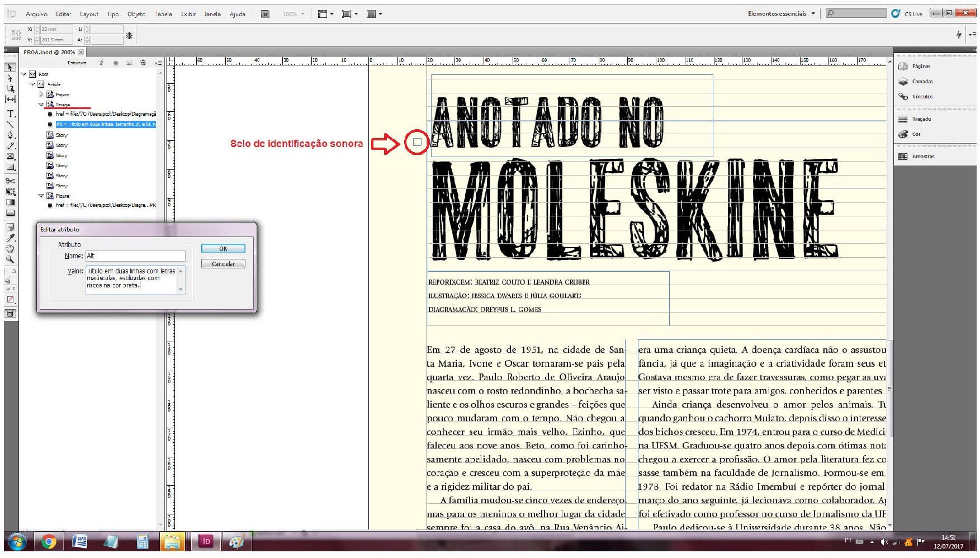Expand the first Figure element in the tree
The image size is (980, 558).
[41, 94]
